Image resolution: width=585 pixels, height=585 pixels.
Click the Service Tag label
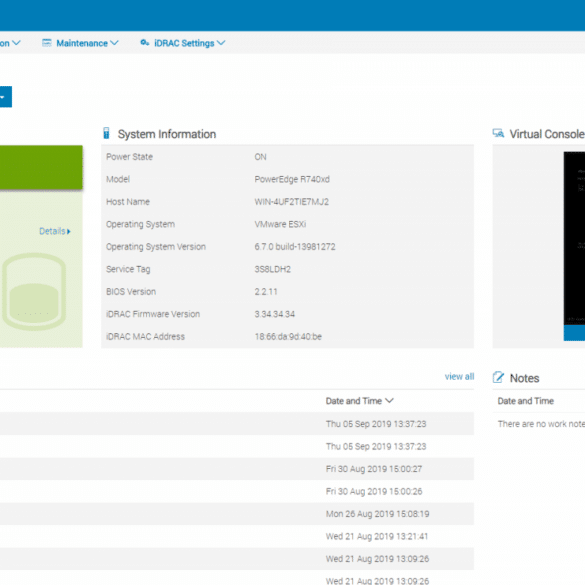coord(128,269)
